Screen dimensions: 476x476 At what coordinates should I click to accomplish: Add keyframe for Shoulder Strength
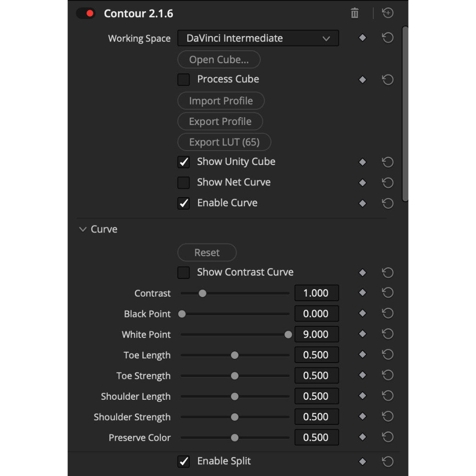click(x=363, y=416)
